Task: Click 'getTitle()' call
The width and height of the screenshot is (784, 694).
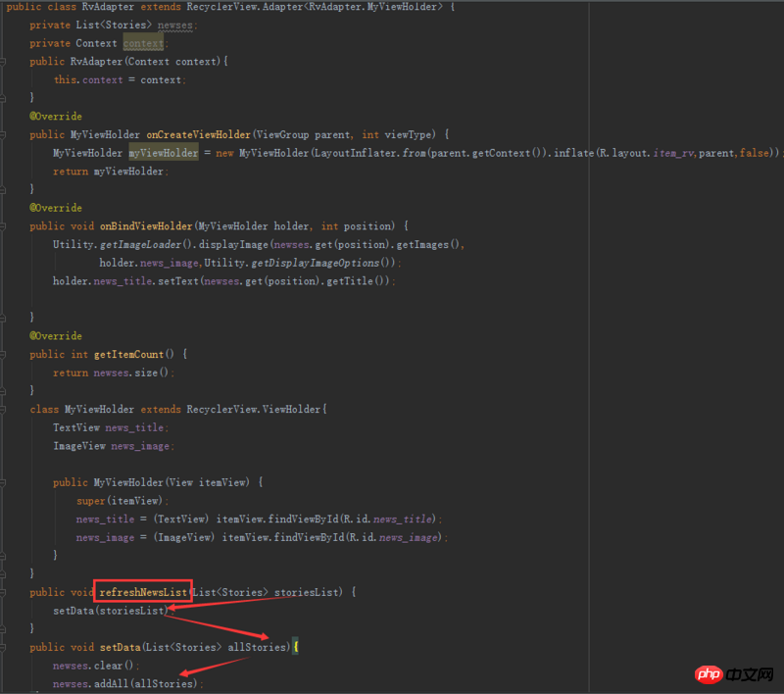Action: (356, 281)
